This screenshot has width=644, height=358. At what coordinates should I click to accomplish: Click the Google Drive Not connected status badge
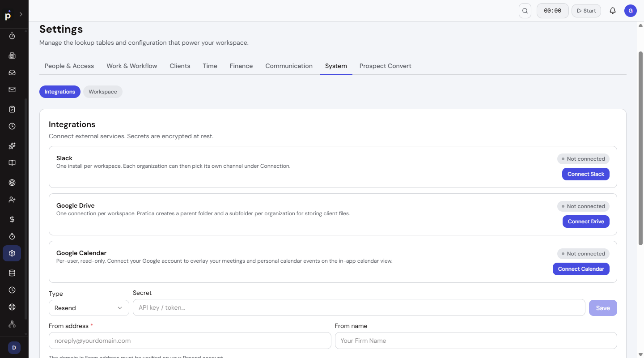(x=583, y=206)
